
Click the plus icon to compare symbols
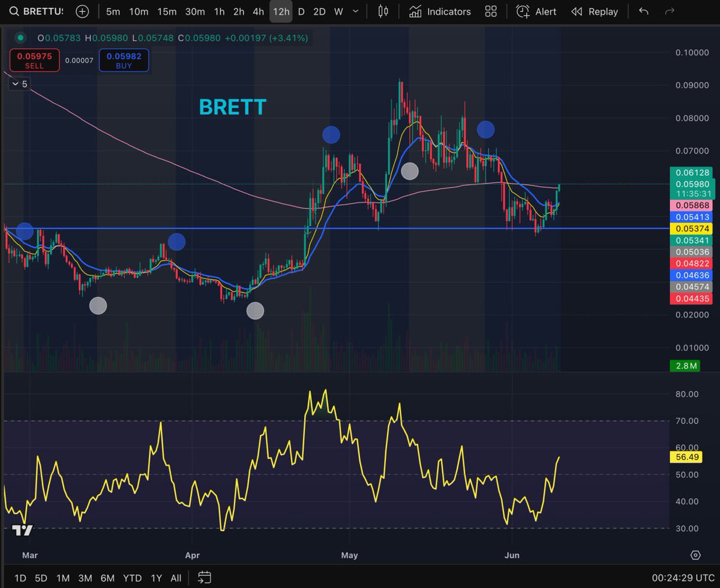pyautogui.click(x=82, y=11)
